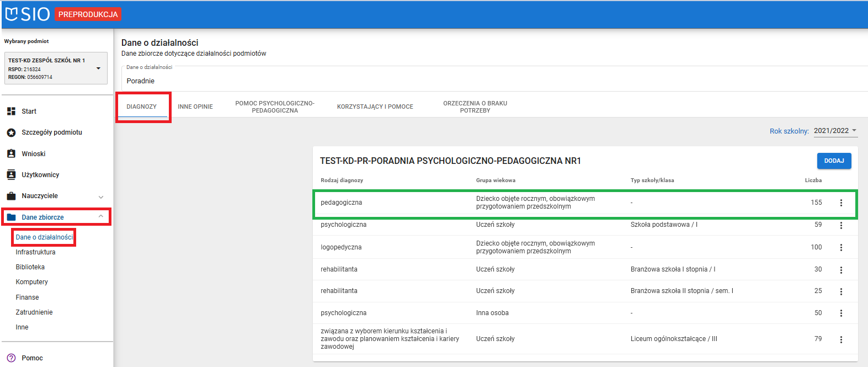Image resolution: width=868 pixels, height=367 pixels.
Task: Click the Inna osoba cell
Action: pos(492,313)
